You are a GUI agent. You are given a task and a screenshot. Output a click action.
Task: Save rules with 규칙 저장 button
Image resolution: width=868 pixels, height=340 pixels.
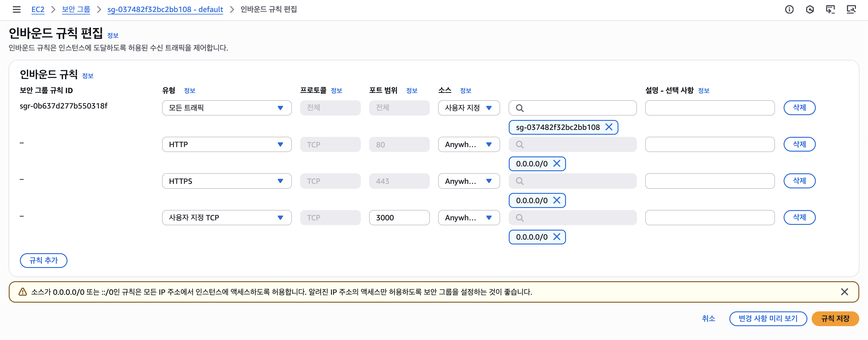coord(835,318)
